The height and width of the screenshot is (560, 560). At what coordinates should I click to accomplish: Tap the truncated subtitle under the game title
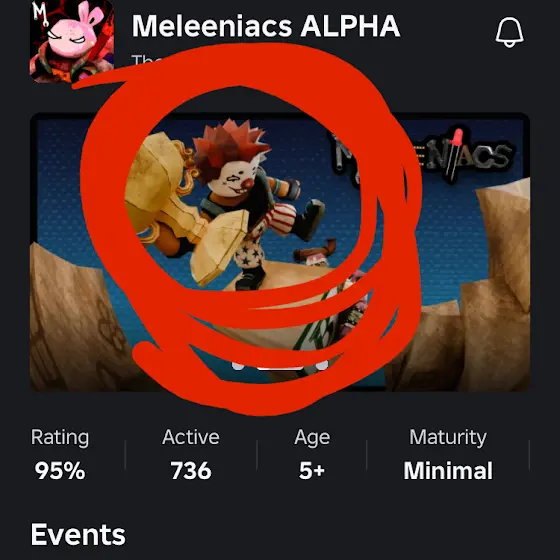pyautogui.click(x=146, y=60)
